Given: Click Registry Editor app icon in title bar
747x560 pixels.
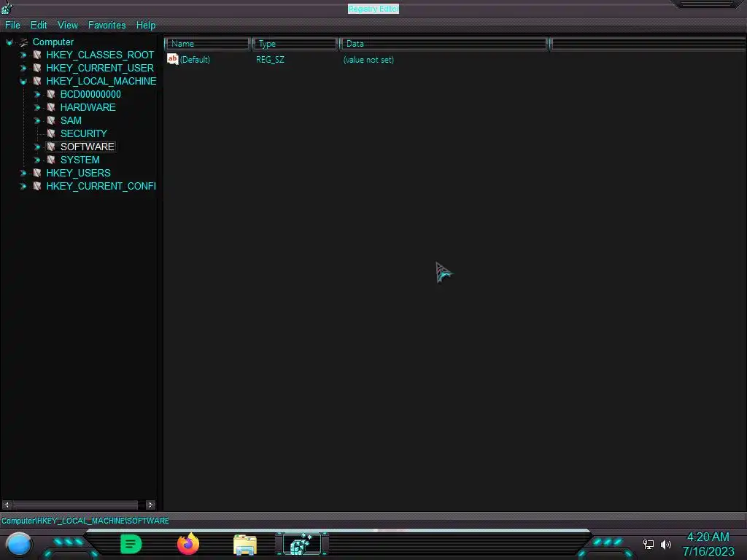Looking at the screenshot, I should (7, 7).
